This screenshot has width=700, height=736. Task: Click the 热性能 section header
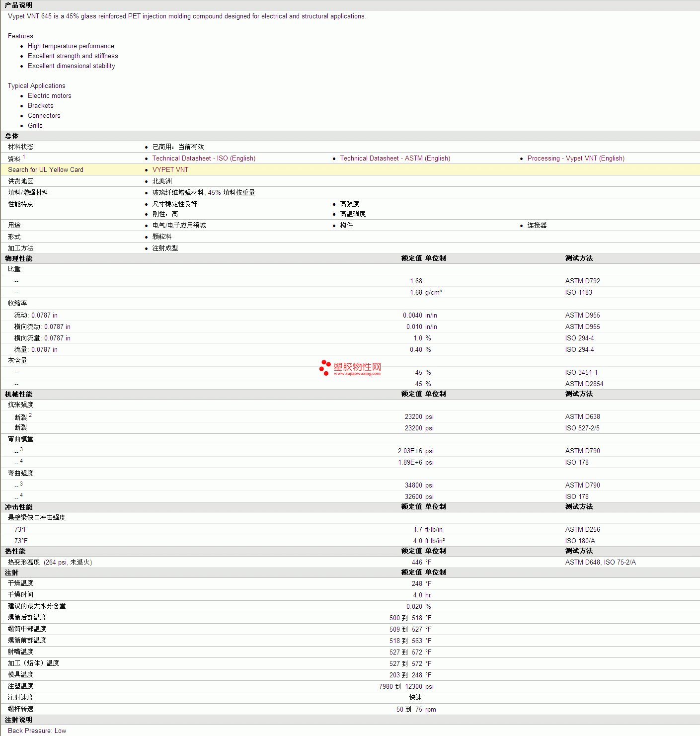click(15, 552)
